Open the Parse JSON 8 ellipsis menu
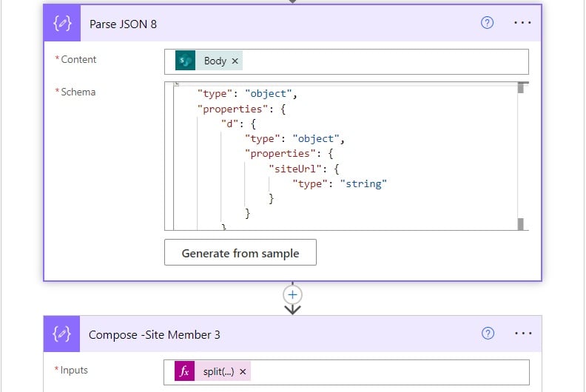 click(522, 23)
